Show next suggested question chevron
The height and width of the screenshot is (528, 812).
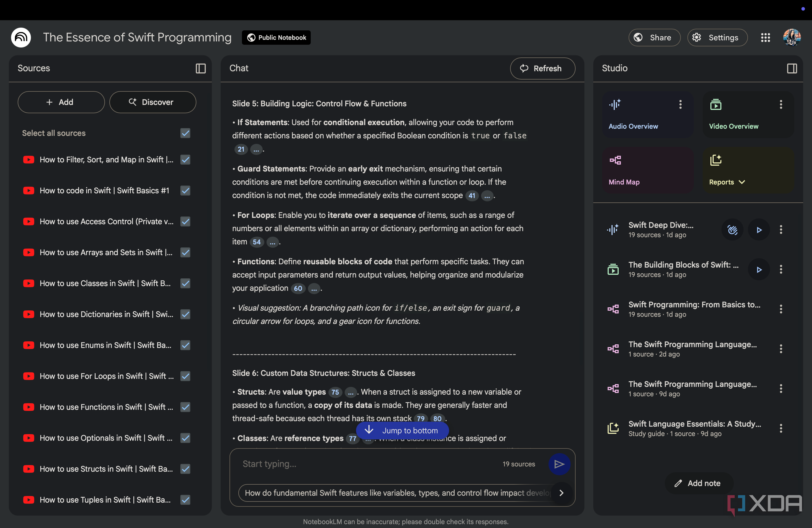tap(561, 493)
